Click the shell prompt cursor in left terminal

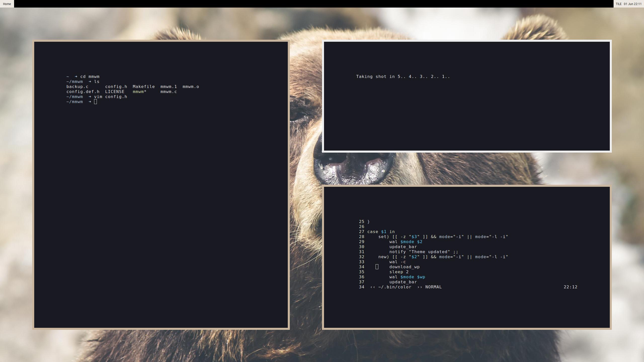pos(95,102)
